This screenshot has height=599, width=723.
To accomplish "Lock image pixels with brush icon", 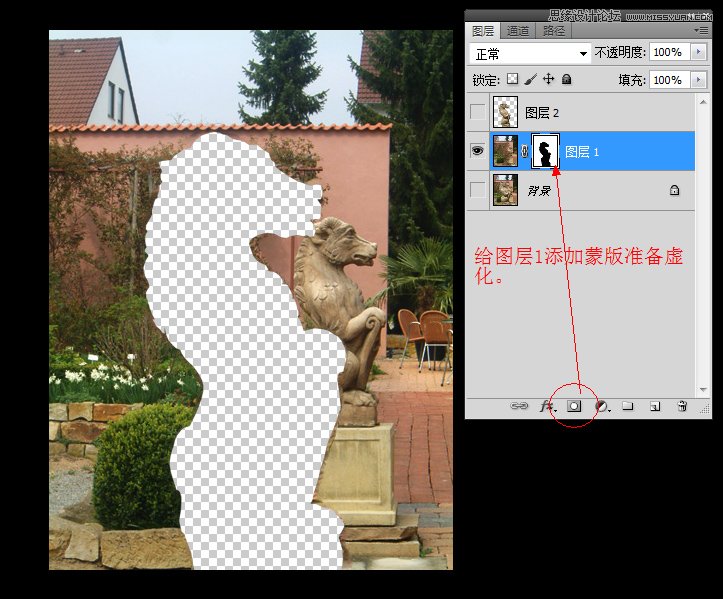I will click(530, 79).
